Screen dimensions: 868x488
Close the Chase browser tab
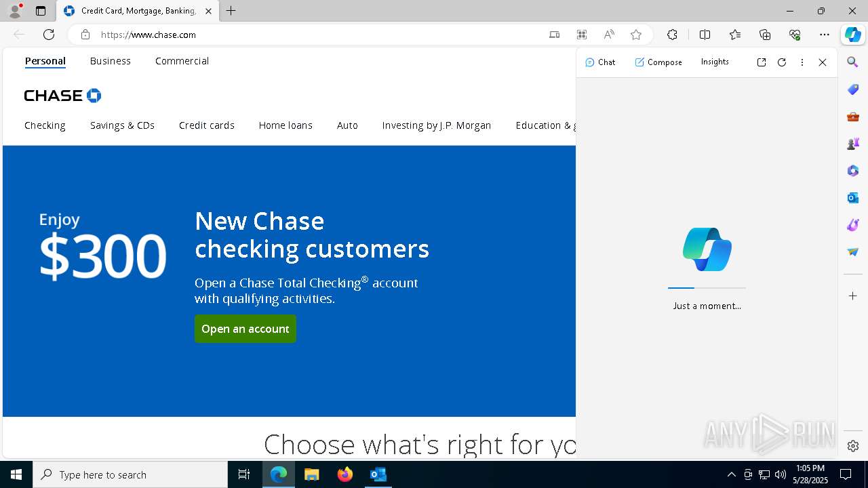(x=208, y=11)
